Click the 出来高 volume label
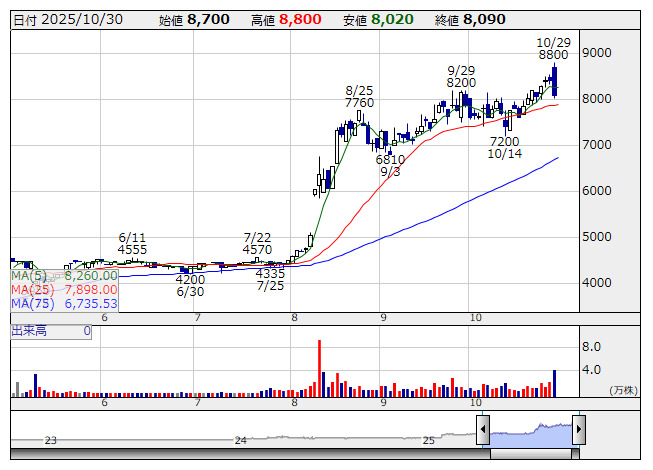This screenshot has width=653, height=470. [30, 330]
